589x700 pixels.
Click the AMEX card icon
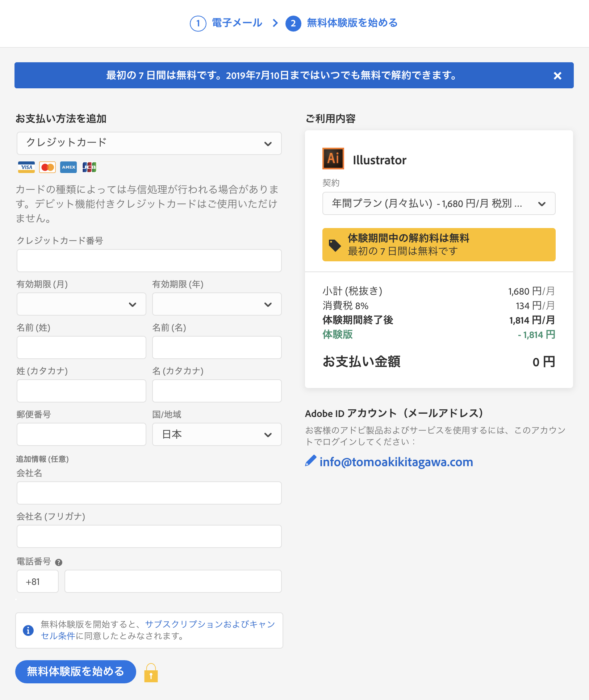click(68, 167)
